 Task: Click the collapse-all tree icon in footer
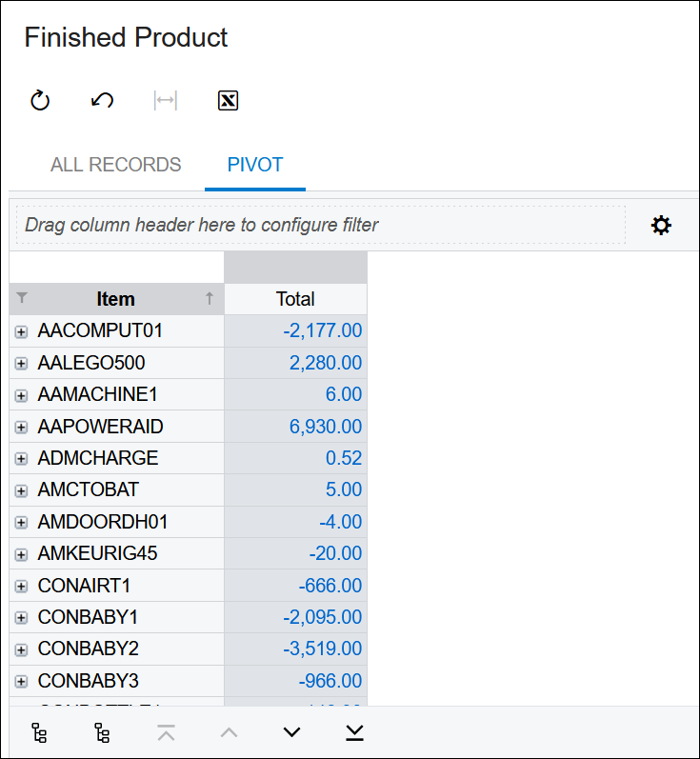pyautogui.click(x=103, y=732)
